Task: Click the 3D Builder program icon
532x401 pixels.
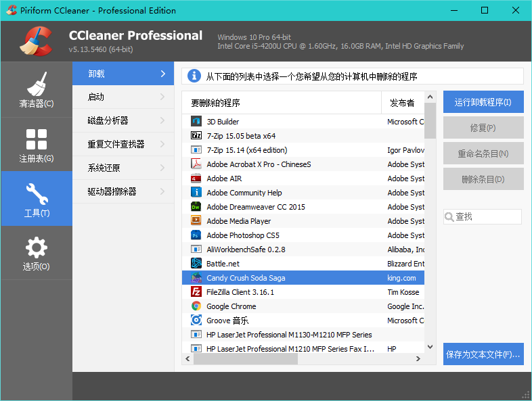Action: pos(196,121)
